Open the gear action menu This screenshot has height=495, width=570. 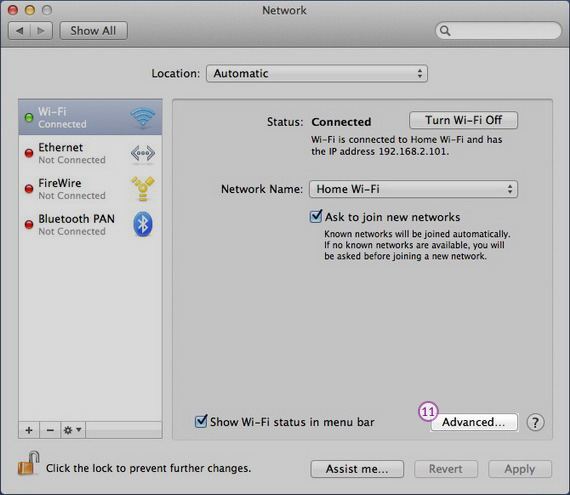click(x=73, y=430)
